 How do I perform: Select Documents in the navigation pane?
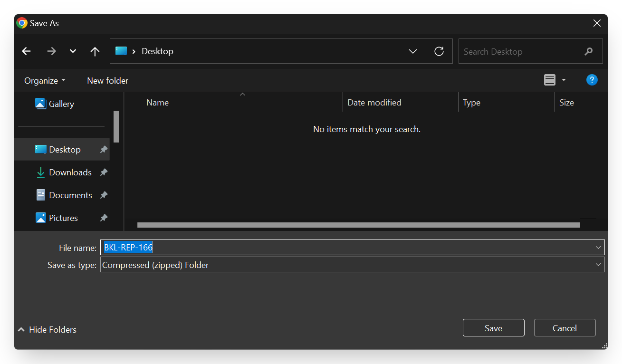(x=70, y=195)
